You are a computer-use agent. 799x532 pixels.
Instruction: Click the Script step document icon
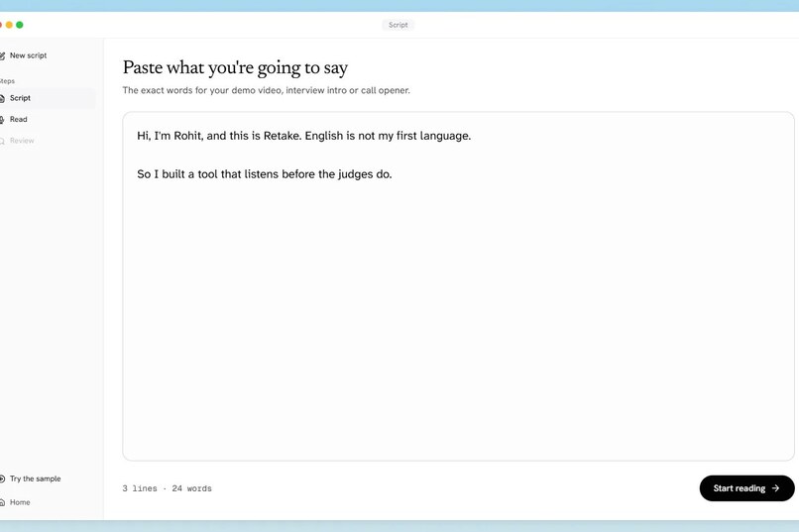click(x=2, y=98)
